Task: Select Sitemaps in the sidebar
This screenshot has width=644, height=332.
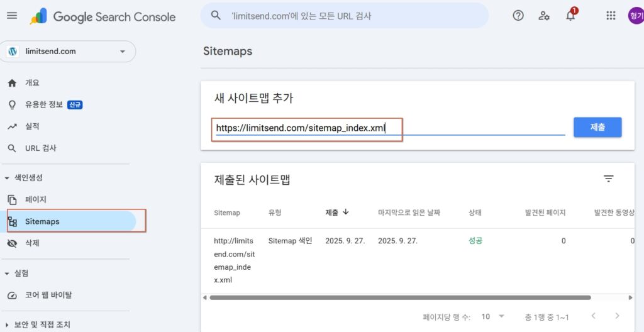Action: tap(42, 221)
